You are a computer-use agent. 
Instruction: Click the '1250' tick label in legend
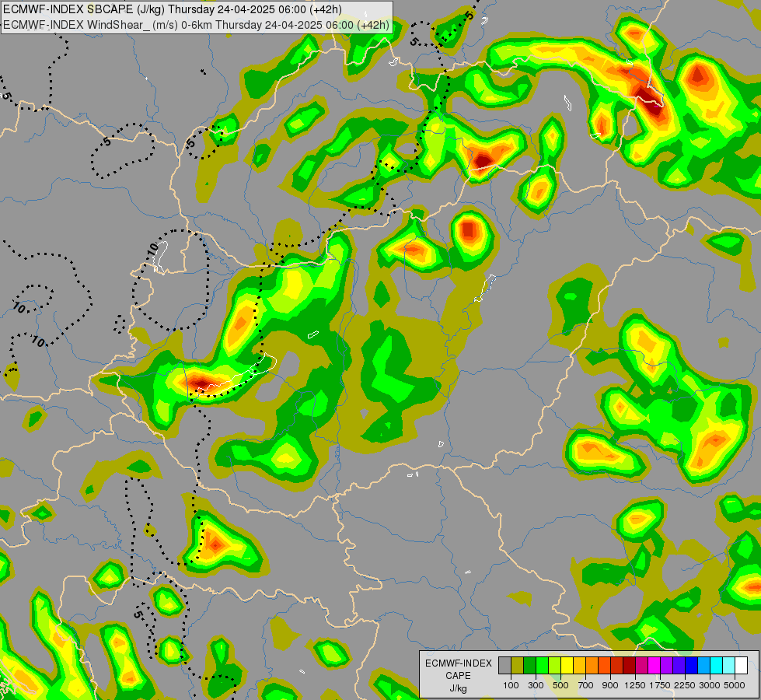point(635,685)
